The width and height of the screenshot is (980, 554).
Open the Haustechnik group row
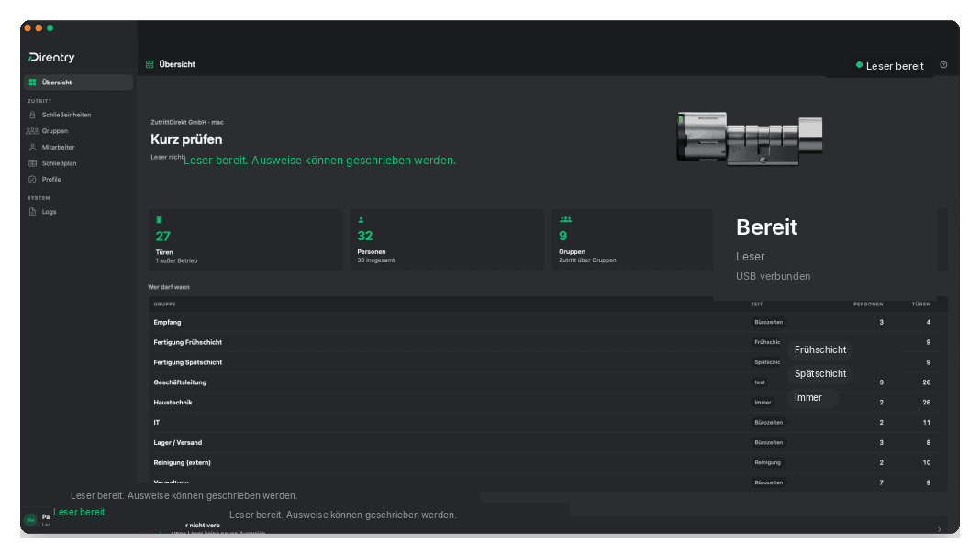point(548,403)
